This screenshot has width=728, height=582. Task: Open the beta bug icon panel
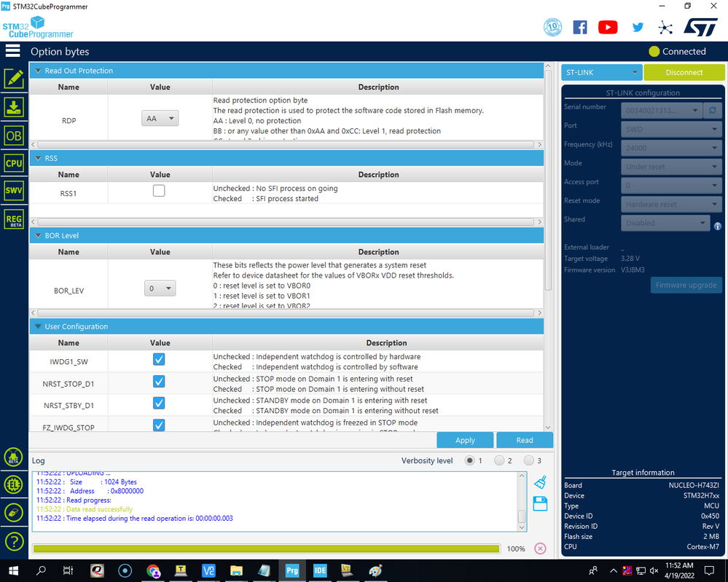(13, 457)
